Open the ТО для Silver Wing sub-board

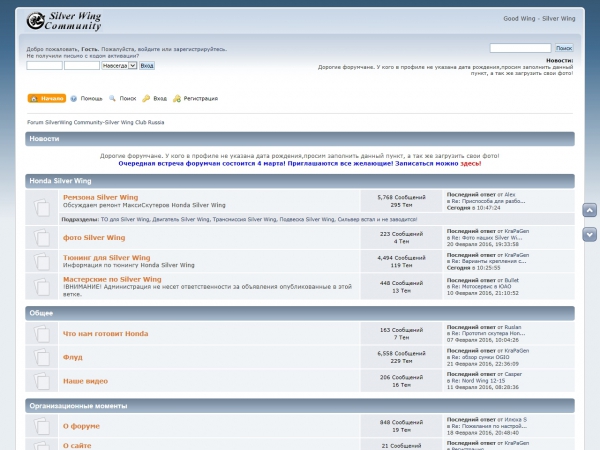125,220
